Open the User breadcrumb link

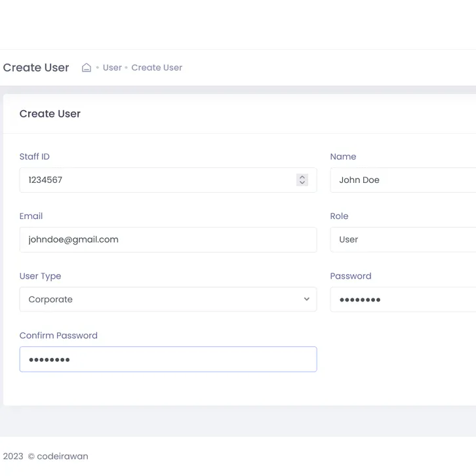(112, 68)
